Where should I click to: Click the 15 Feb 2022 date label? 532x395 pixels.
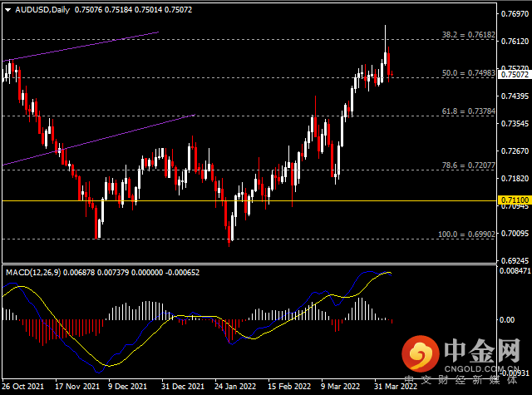click(x=289, y=387)
